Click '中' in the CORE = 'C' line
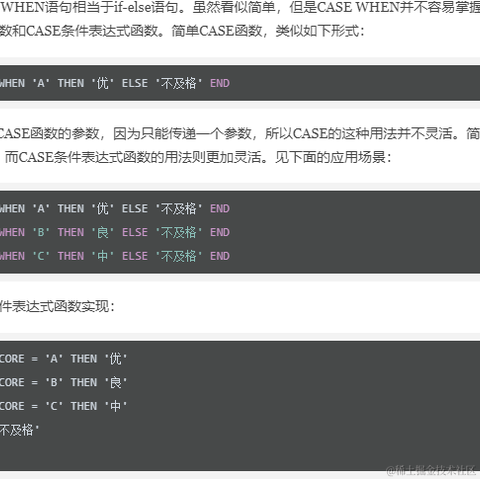The height and width of the screenshot is (480, 480). pos(116,406)
